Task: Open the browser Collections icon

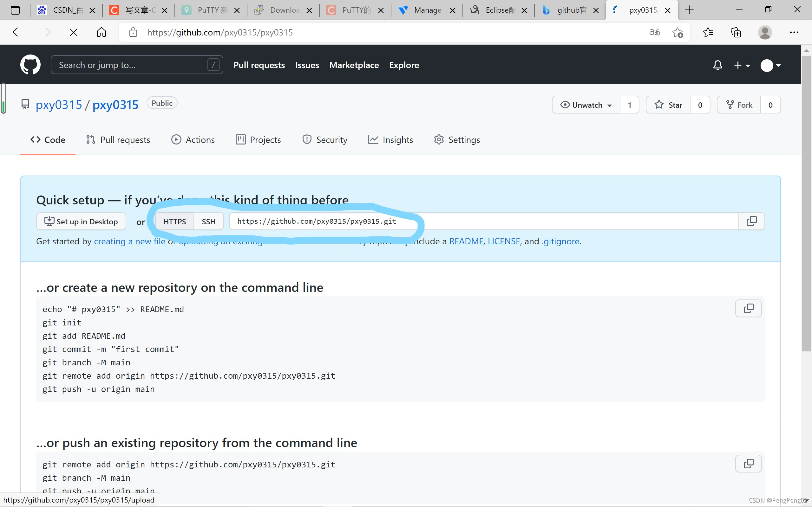Action: [x=736, y=33]
